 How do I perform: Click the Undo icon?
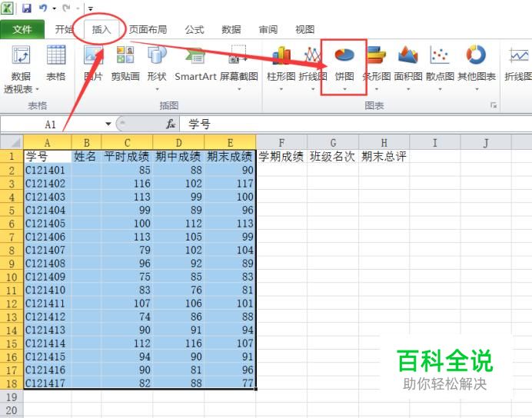pos(43,8)
